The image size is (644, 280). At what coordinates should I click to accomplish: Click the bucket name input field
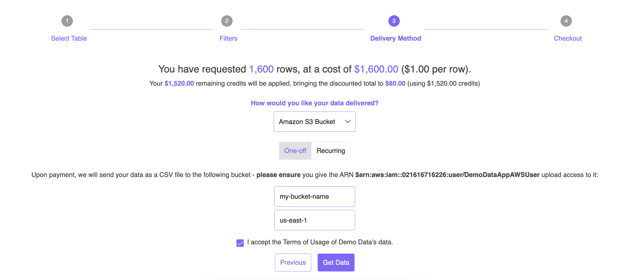(x=314, y=196)
